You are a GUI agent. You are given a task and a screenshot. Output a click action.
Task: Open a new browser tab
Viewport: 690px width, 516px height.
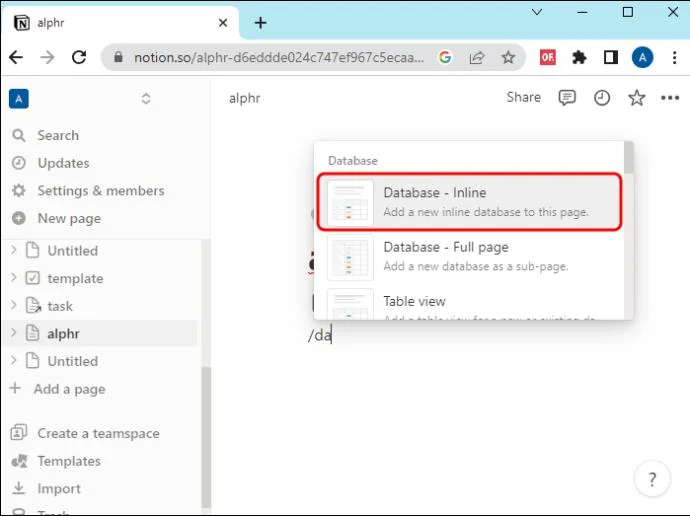[x=261, y=23]
